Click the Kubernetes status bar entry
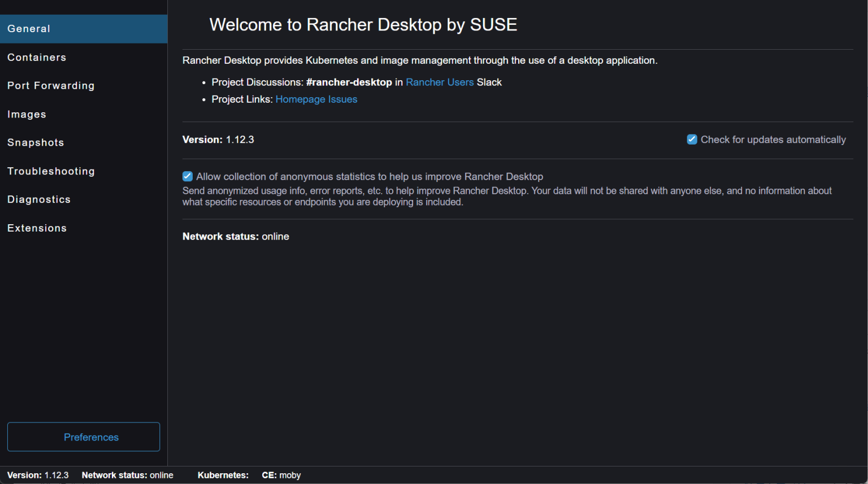Screen dimensions: 868x484 pyautogui.click(x=223, y=475)
